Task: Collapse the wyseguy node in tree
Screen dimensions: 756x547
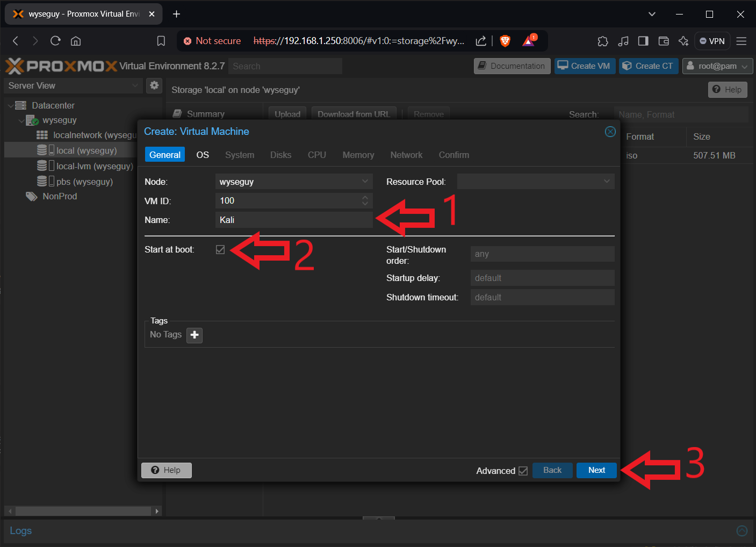Action: [21, 121]
